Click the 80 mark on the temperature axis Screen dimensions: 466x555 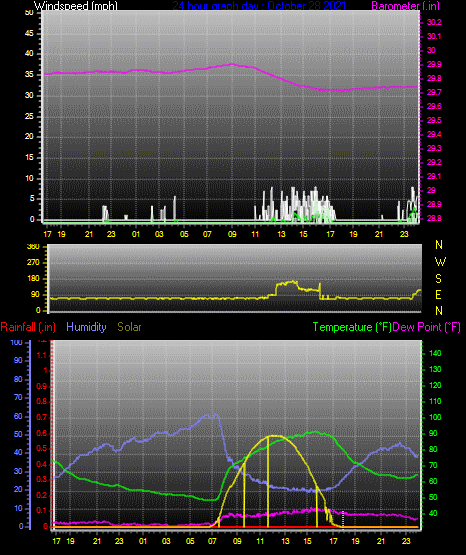[x=433, y=449]
